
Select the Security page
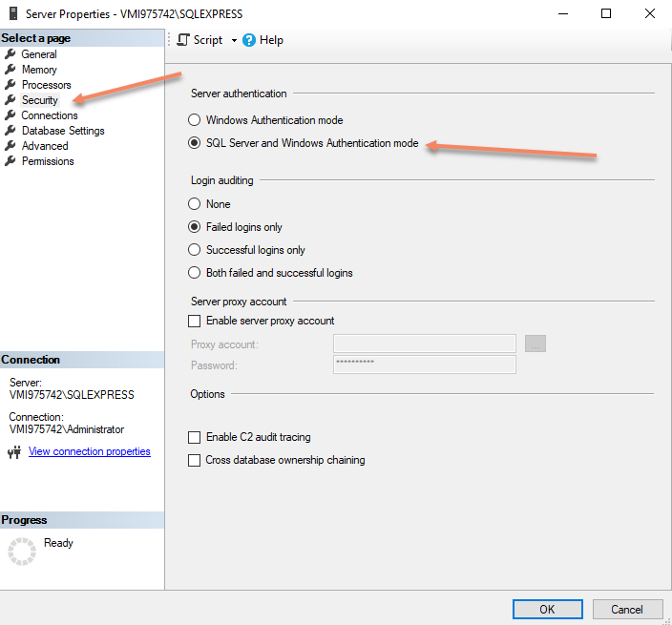pyautogui.click(x=40, y=100)
